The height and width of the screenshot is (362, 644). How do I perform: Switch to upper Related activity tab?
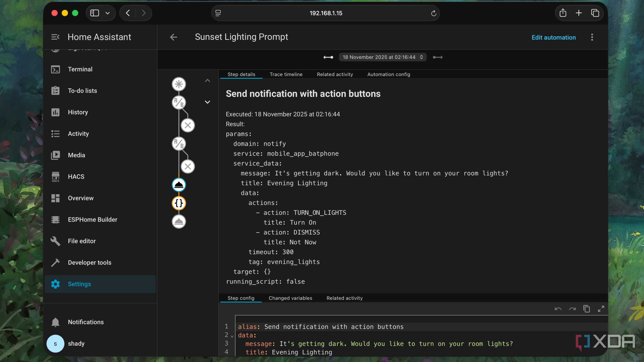point(335,74)
